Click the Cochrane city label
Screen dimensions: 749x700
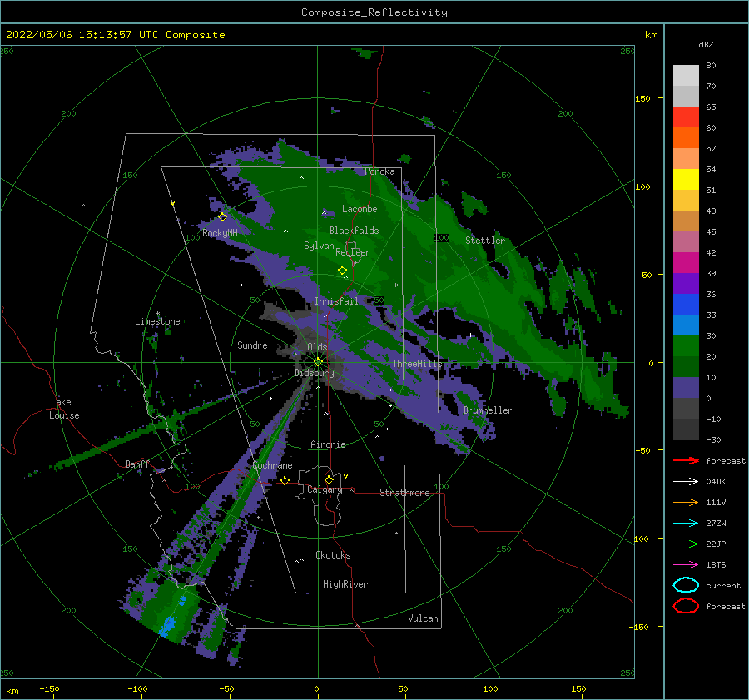272,465
